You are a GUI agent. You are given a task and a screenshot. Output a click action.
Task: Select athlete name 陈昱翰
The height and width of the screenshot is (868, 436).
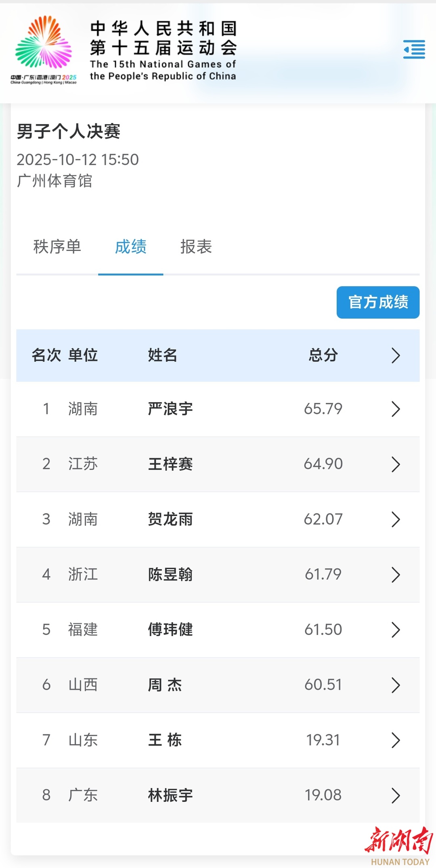tap(170, 574)
